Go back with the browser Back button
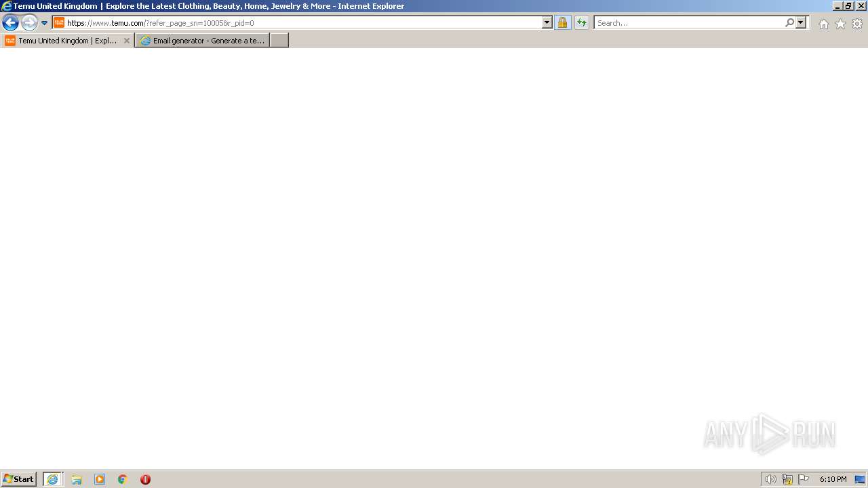 pos(10,22)
